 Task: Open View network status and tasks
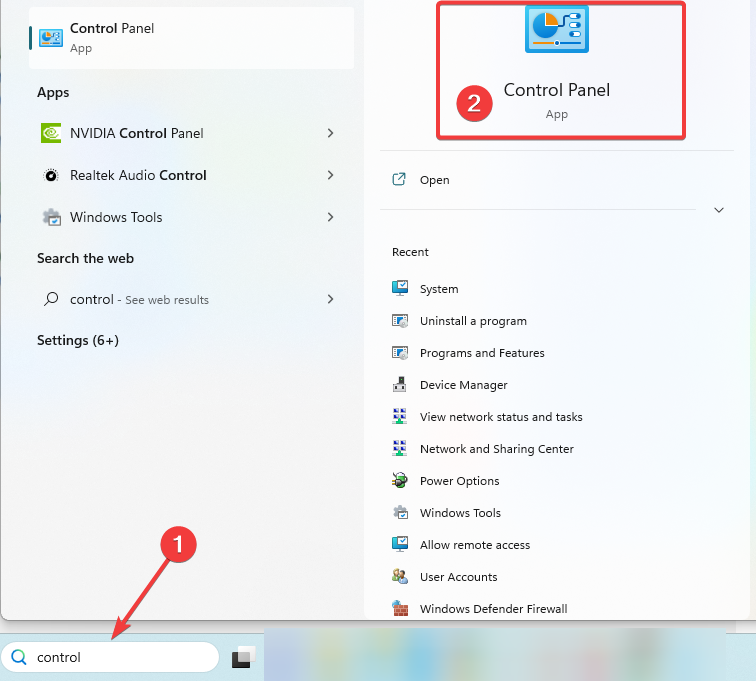pyautogui.click(x=501, y=417)
